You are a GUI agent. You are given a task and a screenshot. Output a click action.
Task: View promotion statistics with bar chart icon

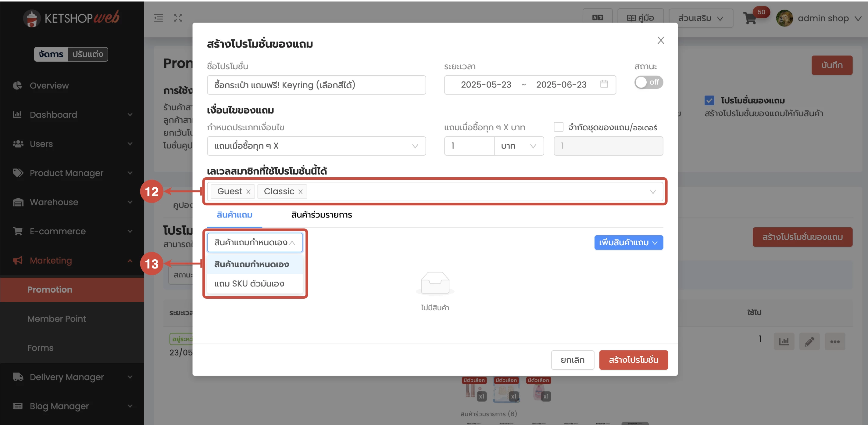(784, 341)
